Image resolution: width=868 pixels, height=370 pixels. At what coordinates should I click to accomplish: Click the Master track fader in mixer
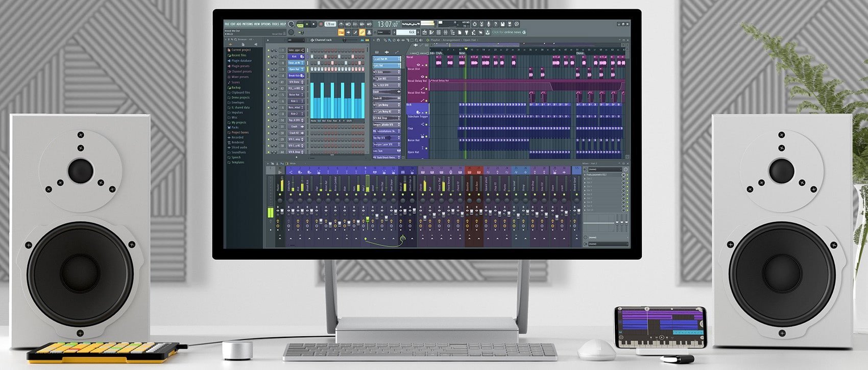[282, 212]
